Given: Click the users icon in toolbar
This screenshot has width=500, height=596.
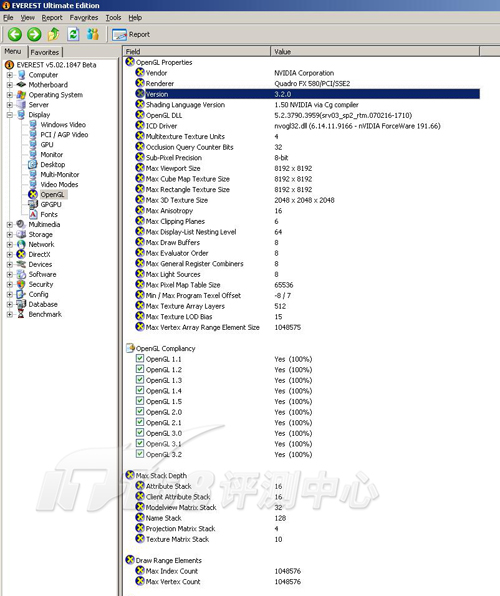Looking at the screenshot, I should [x=93, y=34].
